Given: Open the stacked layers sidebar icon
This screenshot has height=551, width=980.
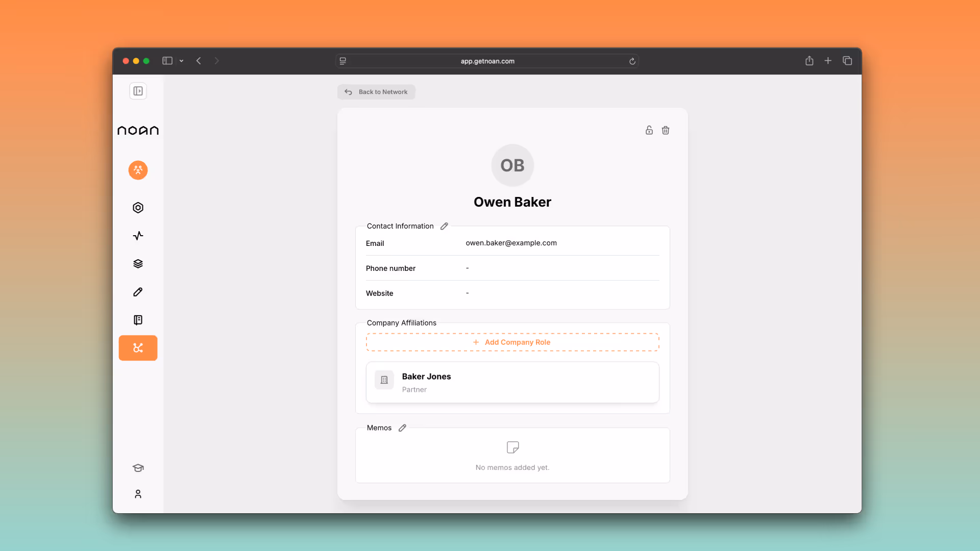Looking at the screenshot, I should click(138, 264).
